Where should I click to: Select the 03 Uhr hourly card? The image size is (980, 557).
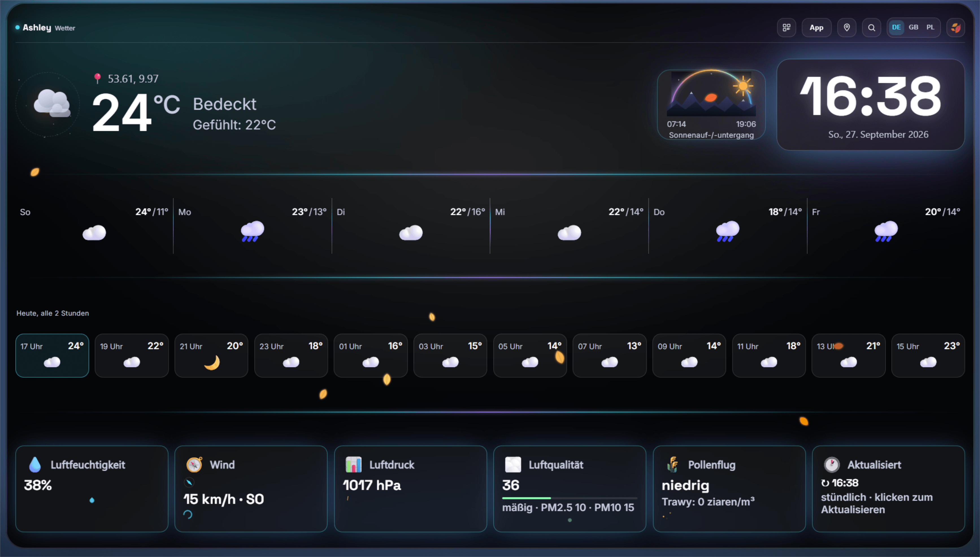450,355
